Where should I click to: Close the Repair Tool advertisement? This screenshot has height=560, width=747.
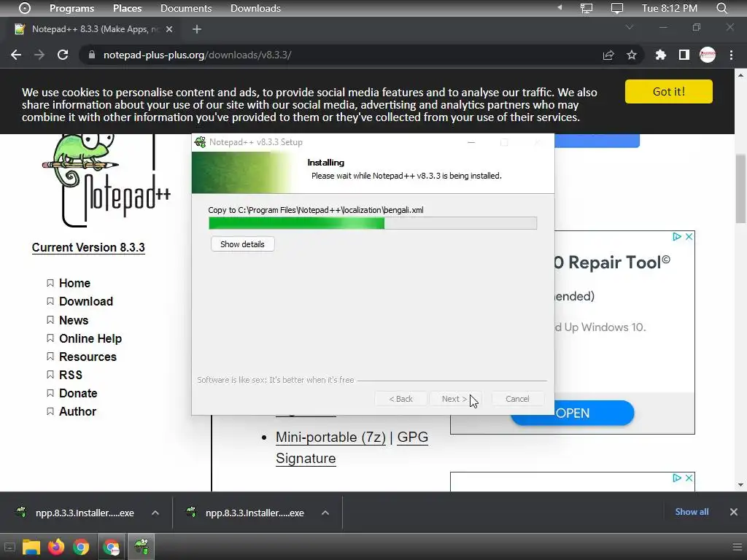(689, 237)
